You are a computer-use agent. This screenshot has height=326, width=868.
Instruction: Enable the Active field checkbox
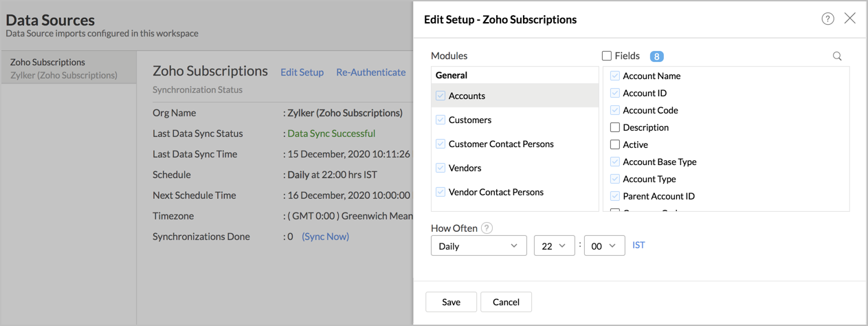coord(615,144)
